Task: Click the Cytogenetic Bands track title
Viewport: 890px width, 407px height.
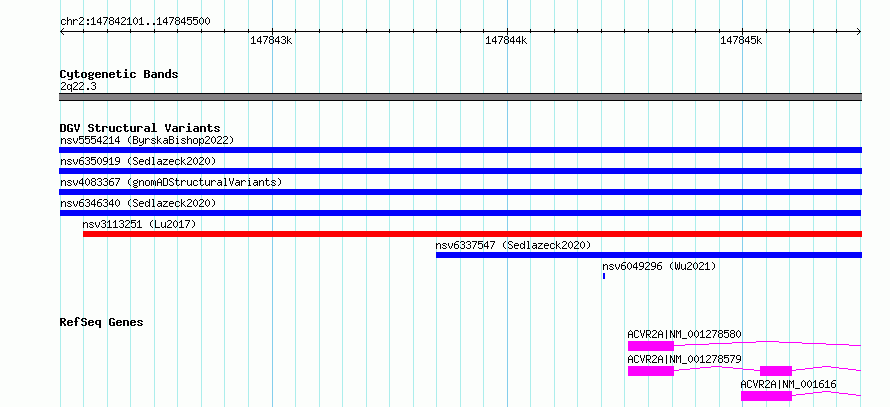Action: [119, 74]
